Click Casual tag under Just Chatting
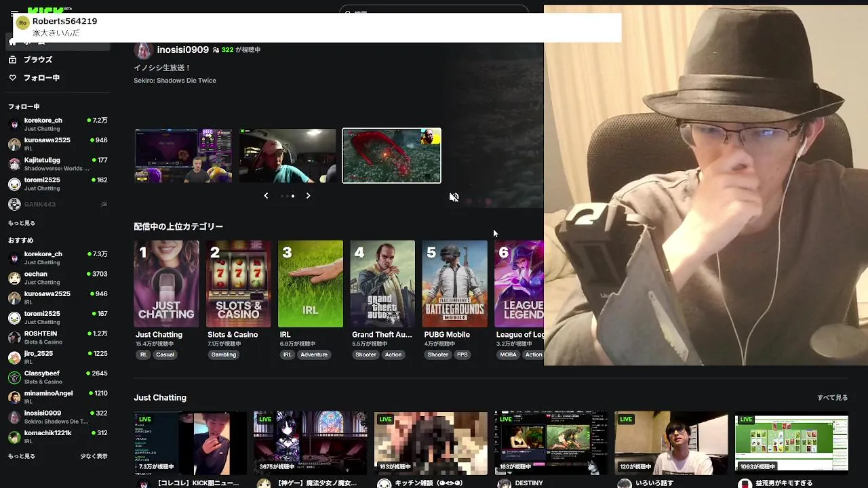This screenshot has width=868, height=488. click(x=165, y=354)
